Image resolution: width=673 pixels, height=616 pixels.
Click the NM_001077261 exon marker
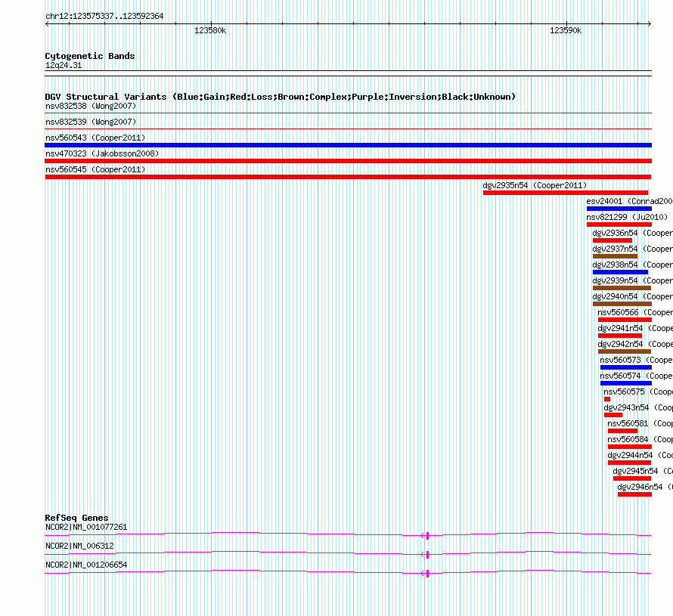tap(427, 535)
